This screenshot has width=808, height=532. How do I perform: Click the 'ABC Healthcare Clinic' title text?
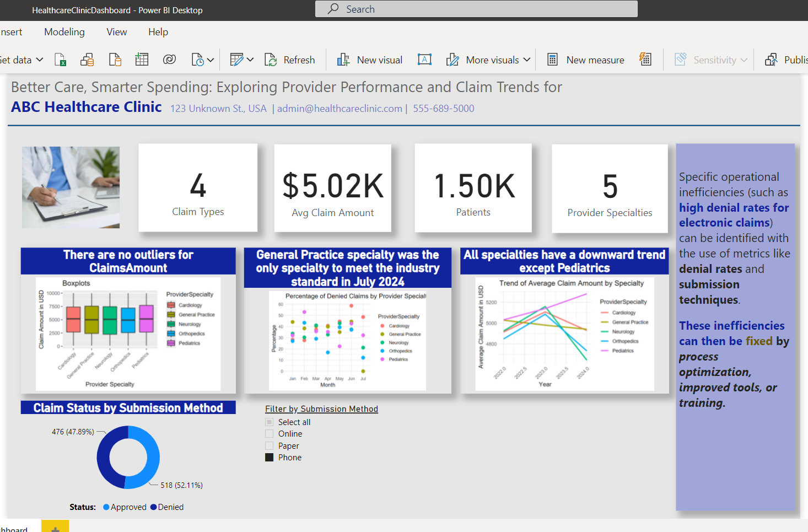pos(87,107)
